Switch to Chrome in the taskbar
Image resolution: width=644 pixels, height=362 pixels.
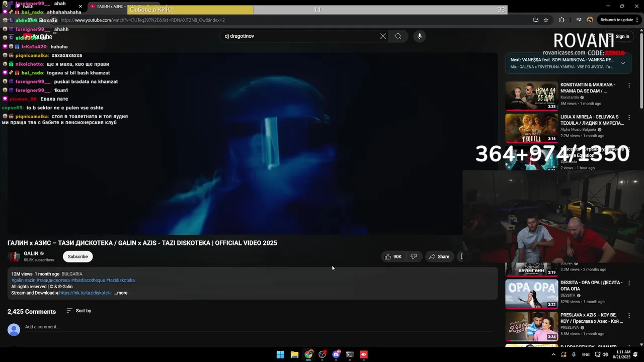pyautogui.click(x=308, y=354)
